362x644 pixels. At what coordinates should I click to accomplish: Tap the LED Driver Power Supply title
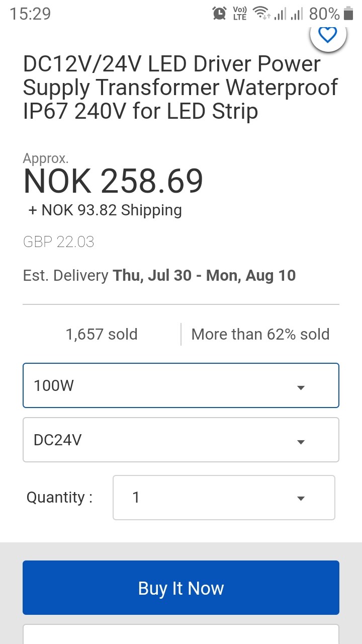[x=180, y=88]
